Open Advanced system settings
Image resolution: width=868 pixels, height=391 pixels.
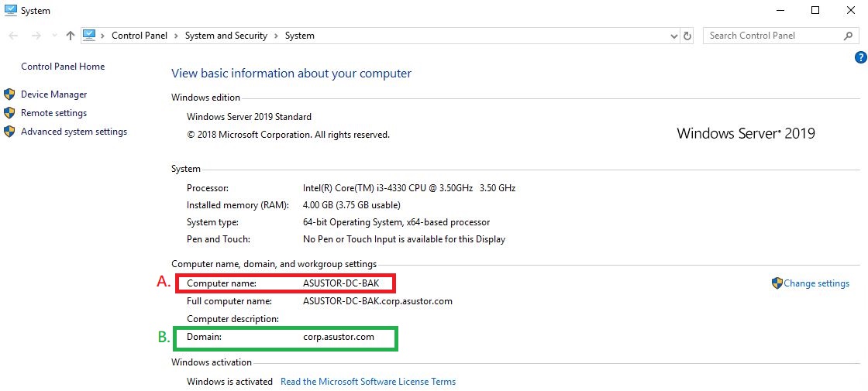[74, 132]
